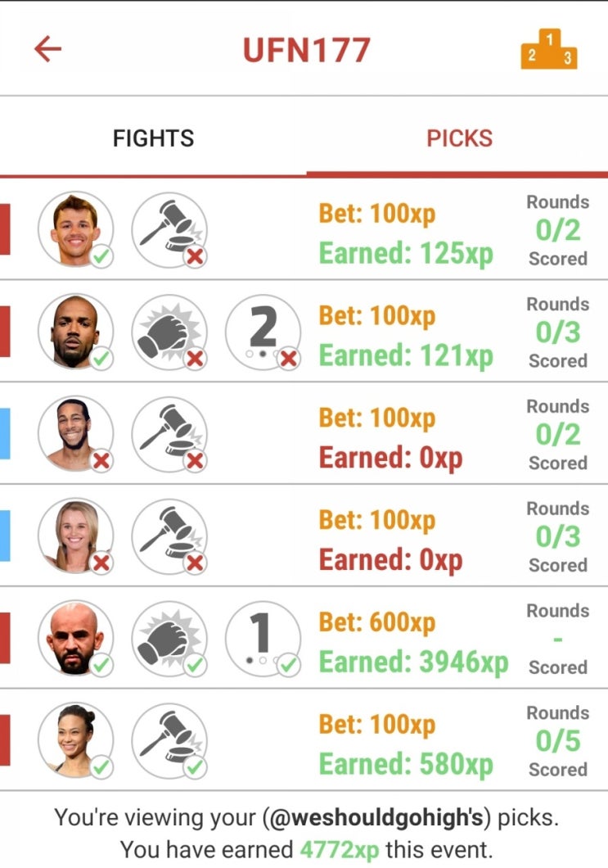Open the blonde female fighter's portrait
This screenshot has height=868, width=608.
[76, 536]
